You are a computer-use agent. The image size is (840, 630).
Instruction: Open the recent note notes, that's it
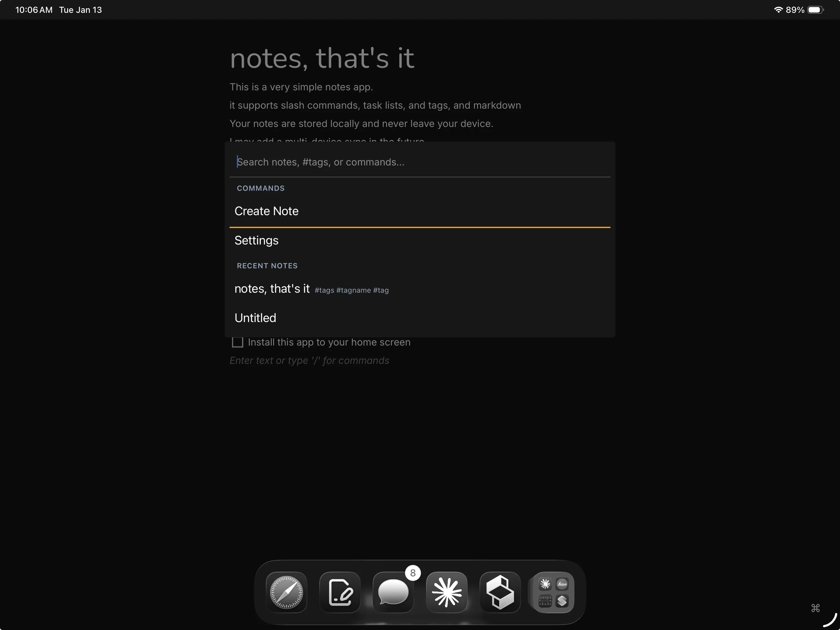coord(272,289)
